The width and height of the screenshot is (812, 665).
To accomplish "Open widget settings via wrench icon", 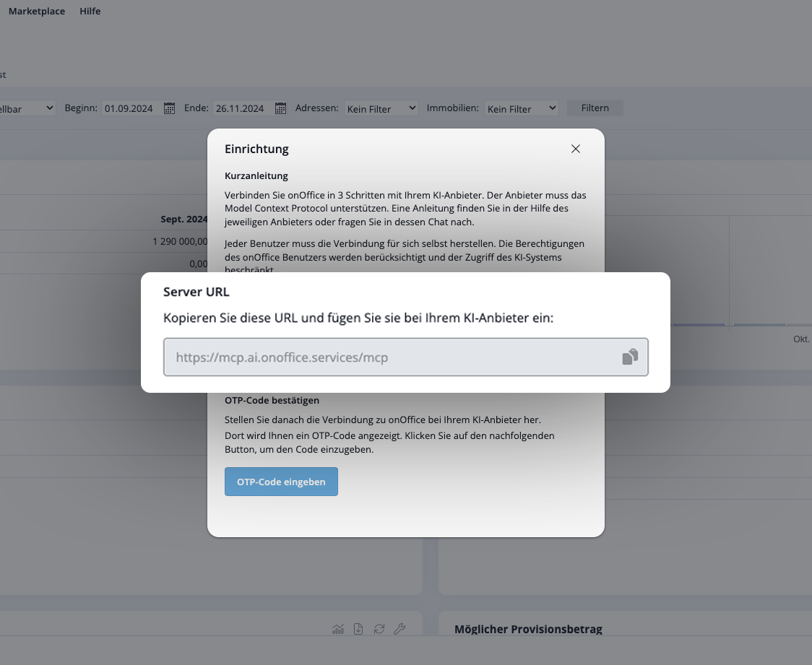I will pyautogui.click(x=399, y=629).
